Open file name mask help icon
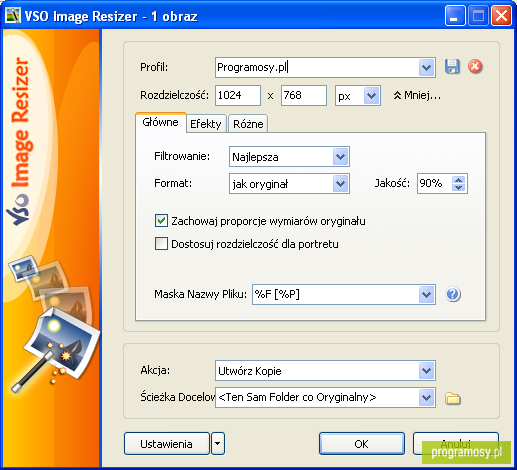517x470 pixels. 453,294
